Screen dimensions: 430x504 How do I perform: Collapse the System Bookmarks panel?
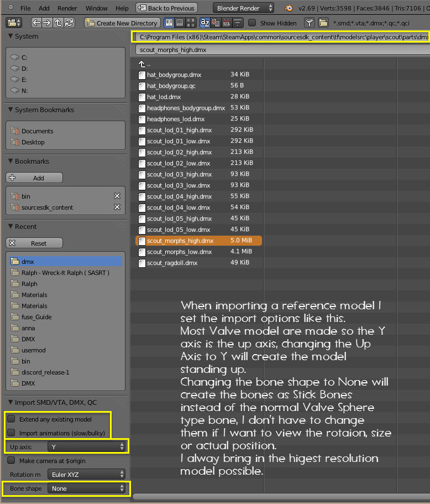pos(11,110)
